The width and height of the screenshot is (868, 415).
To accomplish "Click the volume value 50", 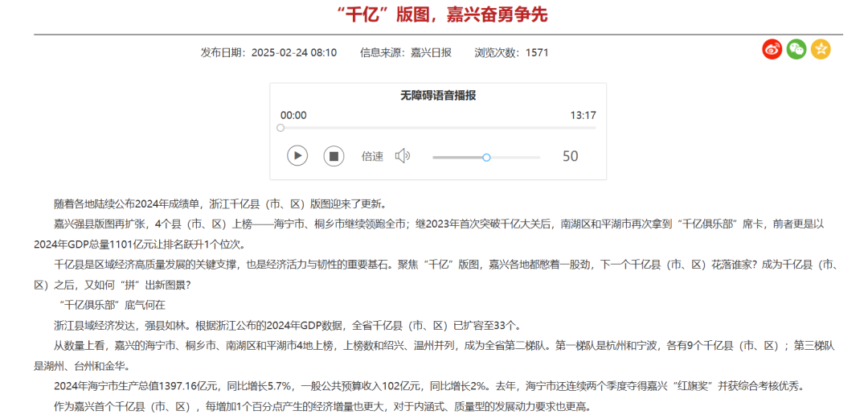I will click(570, 156).
